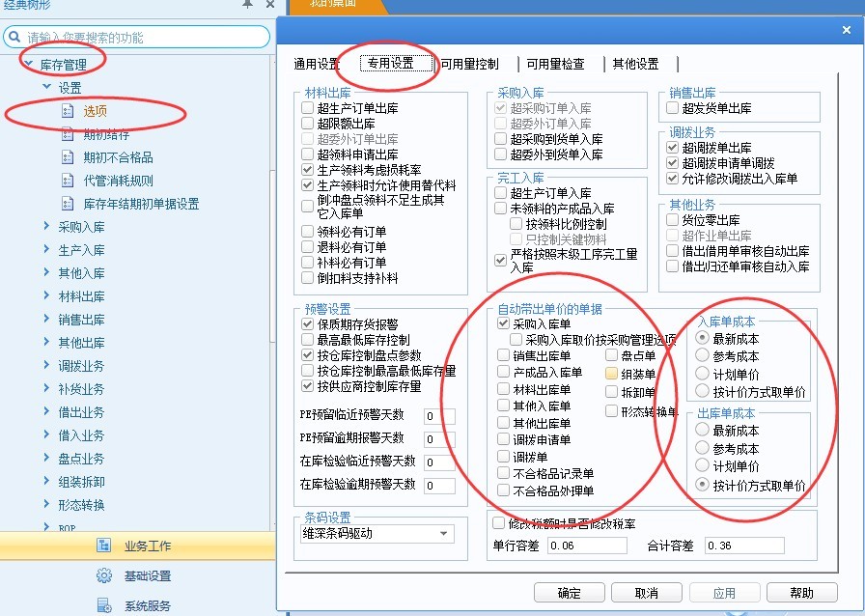Open the 其他设置 tab
The image size is (865, 616).
634,64
